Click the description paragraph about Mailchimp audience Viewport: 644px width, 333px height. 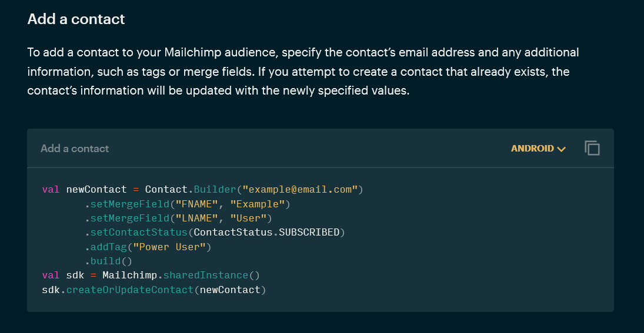click(303, 72)
